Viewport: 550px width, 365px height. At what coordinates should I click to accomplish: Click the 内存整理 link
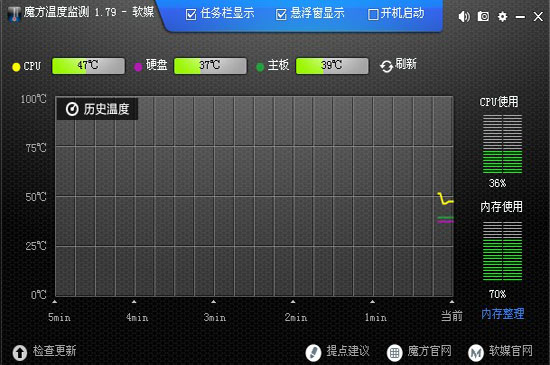[502, 313]
